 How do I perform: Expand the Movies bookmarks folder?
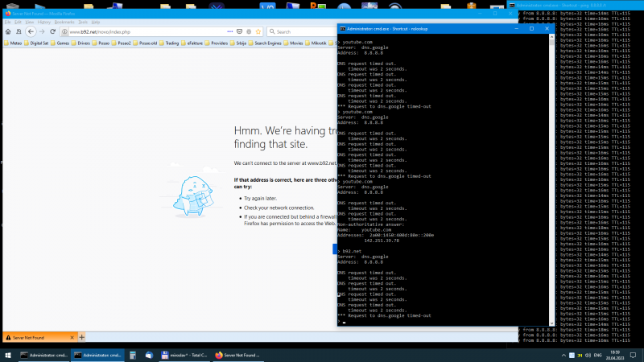[293, 43]
